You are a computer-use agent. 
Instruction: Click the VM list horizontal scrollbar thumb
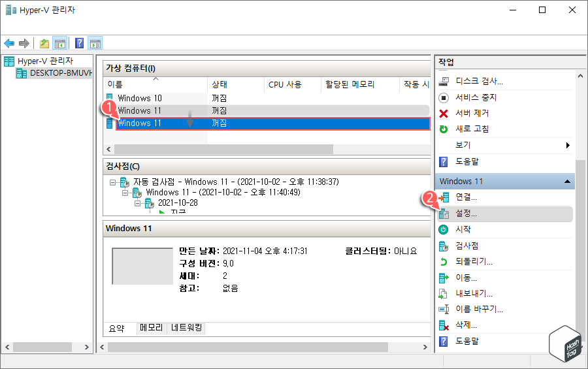(223, 150)
